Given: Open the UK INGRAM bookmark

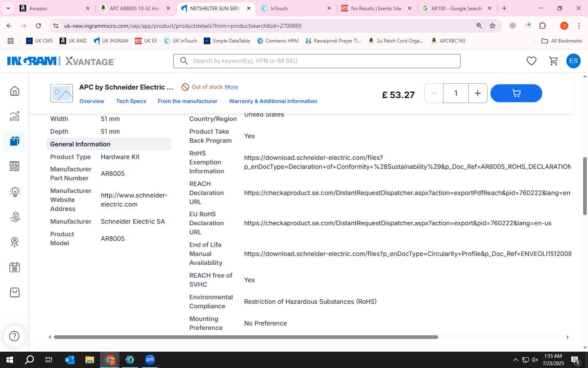Looking at the screenshot, I should coord(111,41).
